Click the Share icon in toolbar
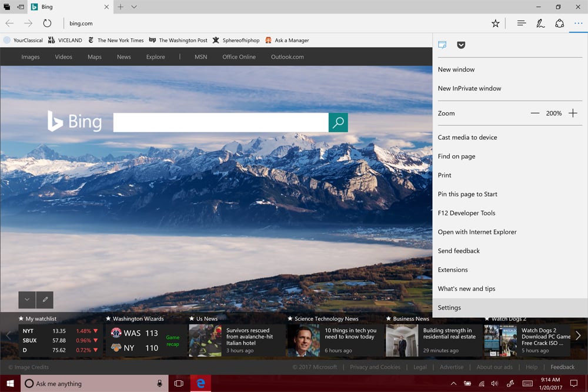This screenshot has width=588, height=392. pyautogui.click(x=559, y=24)
